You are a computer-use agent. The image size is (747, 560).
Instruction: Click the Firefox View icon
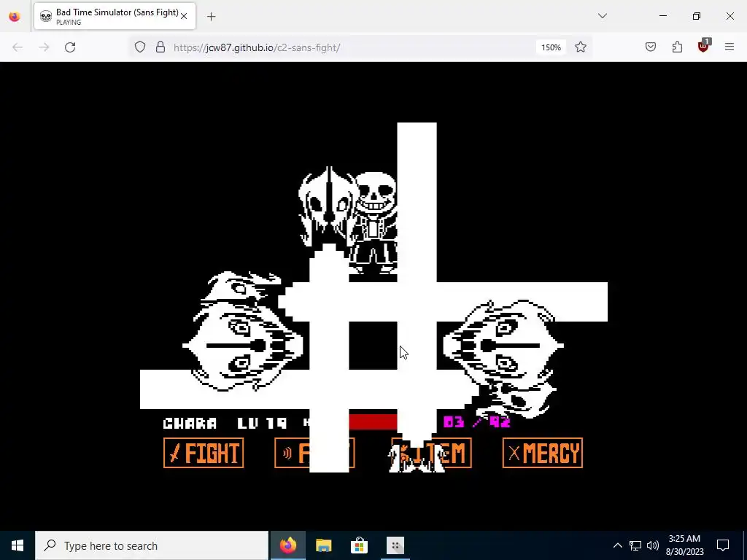(x=15, y=16)
